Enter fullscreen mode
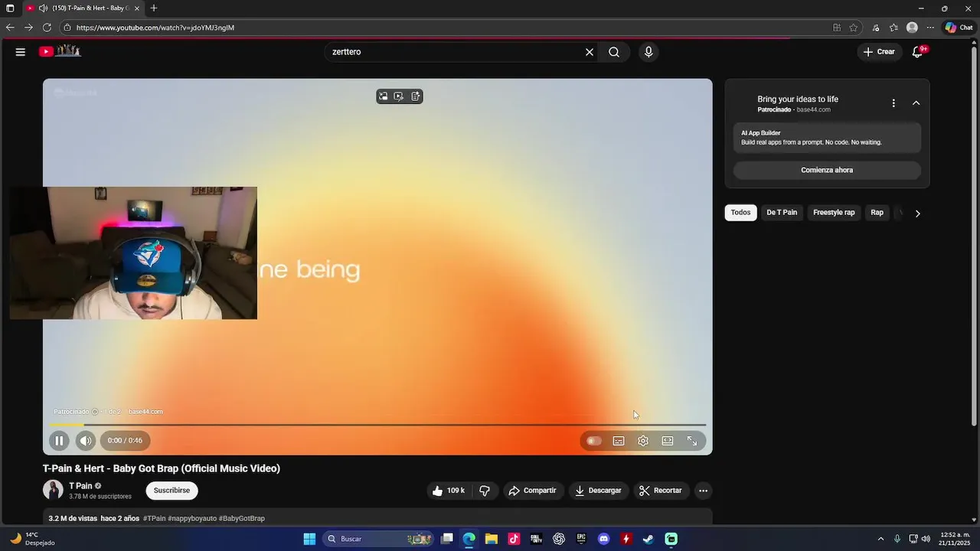980x551 pixels. [x=692, y=441]
